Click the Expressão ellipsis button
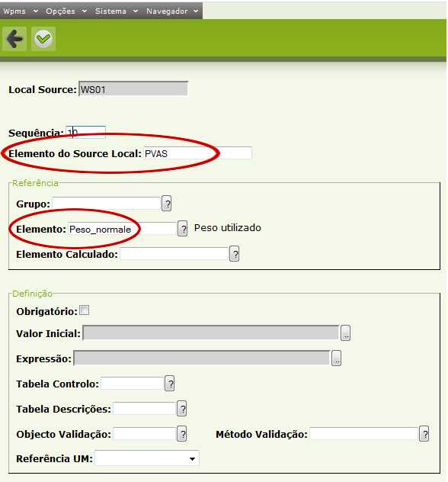The height and width of the screenshot is (482, 448). tap(337, 358)
